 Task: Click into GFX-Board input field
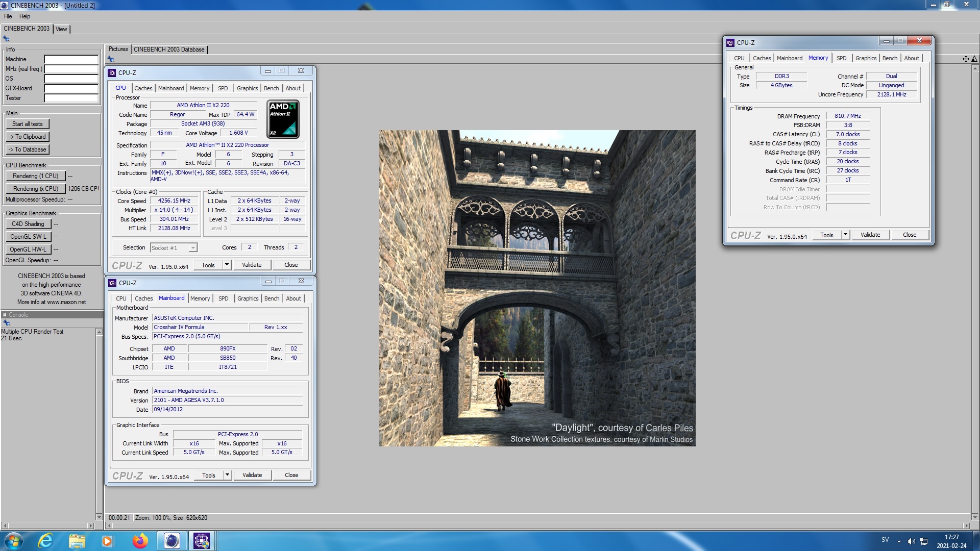[71, 88]
